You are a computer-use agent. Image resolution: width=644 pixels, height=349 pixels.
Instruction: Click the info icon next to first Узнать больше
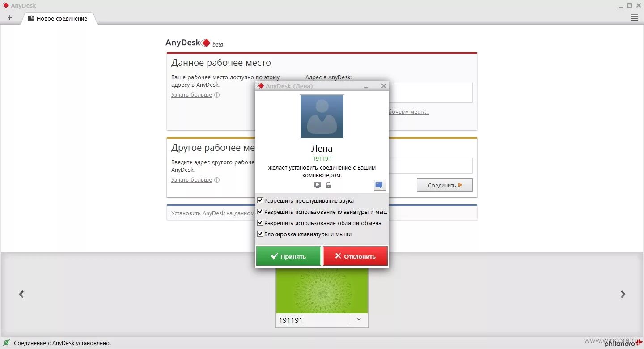tap(217, 95)
